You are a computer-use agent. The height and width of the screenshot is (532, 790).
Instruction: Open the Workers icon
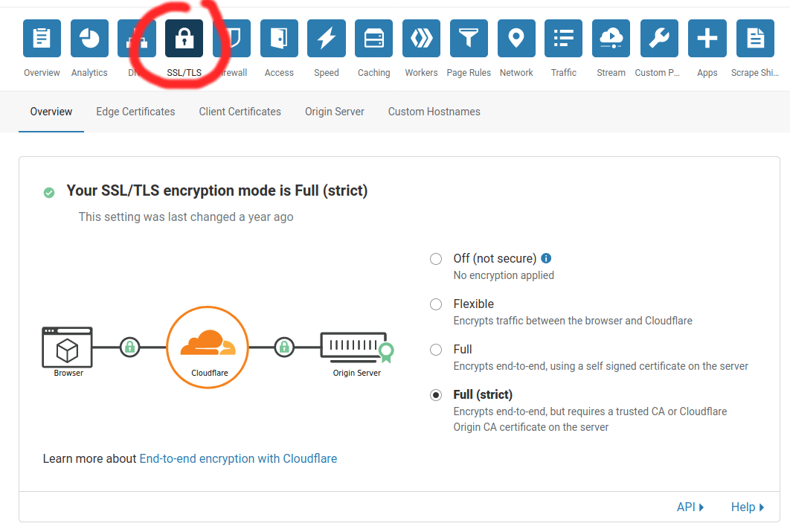point(421,39)
